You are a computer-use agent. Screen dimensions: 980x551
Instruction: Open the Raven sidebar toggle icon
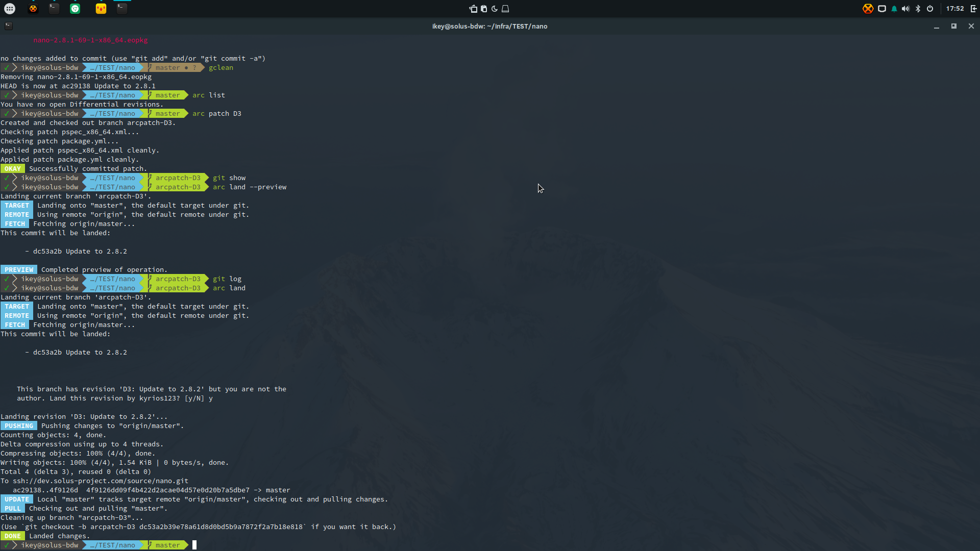pos(973,9)
